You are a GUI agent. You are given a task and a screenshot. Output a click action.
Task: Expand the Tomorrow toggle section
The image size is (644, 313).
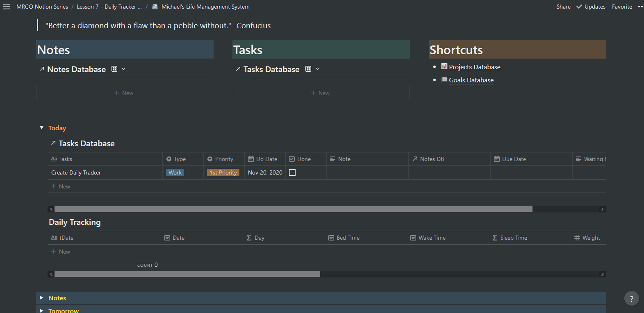click(x=41, y=311)
